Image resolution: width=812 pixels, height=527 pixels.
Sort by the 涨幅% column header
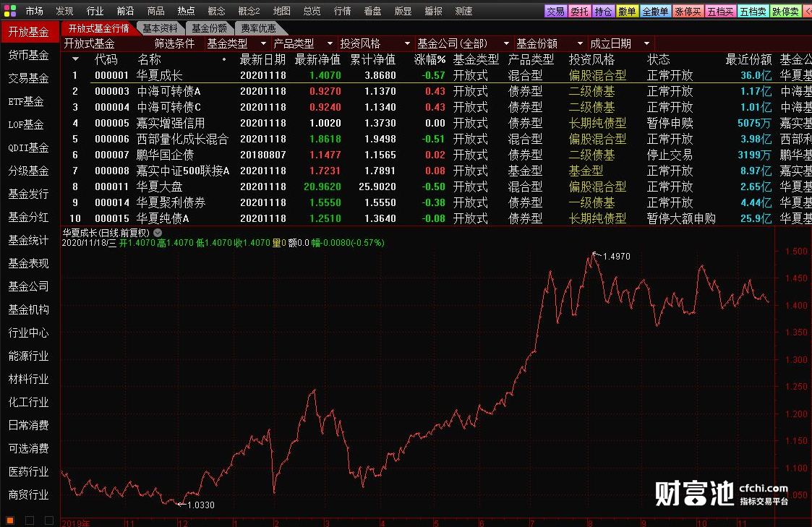pyautogui.click(x=429, y=59)
